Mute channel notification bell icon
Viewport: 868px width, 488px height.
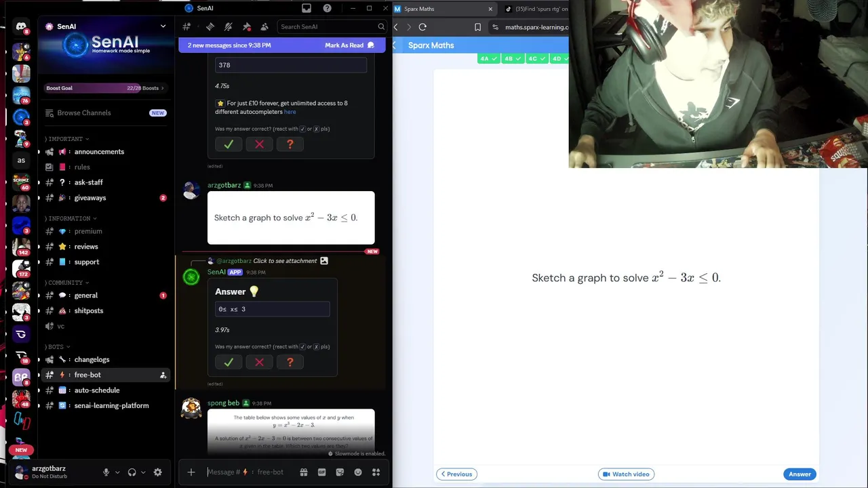pyautogui.click(x=228, y=26)
